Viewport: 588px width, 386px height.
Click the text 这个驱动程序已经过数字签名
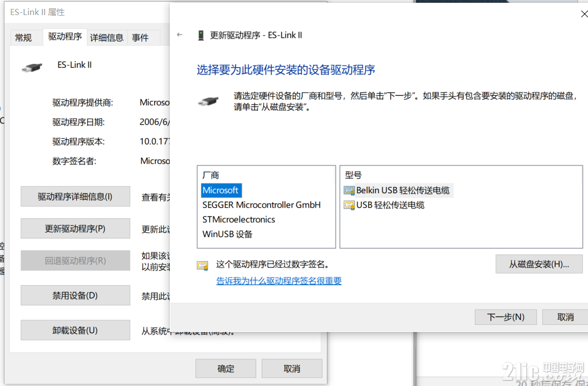coord(273,265)
